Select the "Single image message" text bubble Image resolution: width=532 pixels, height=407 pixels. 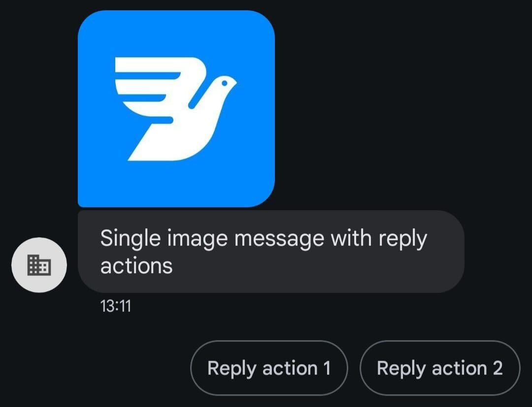click(x=271, y=251)
